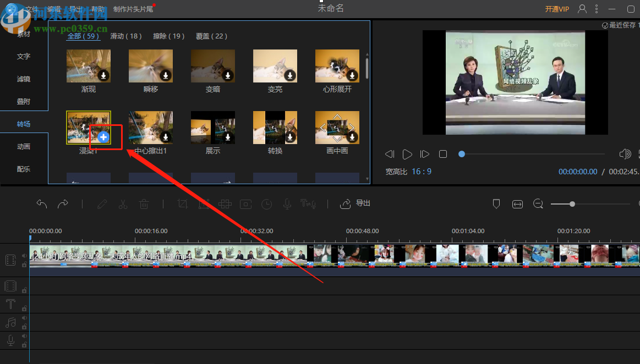This screenshot has height=364, width=640.
Task: Select the 转场 sidebar tab
Action: (x=24, y=124)
